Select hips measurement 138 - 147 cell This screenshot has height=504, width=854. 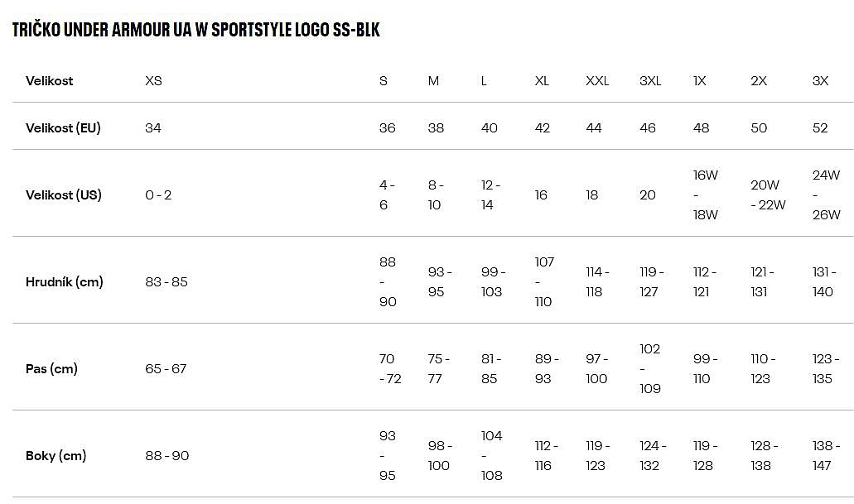point(825,456)
